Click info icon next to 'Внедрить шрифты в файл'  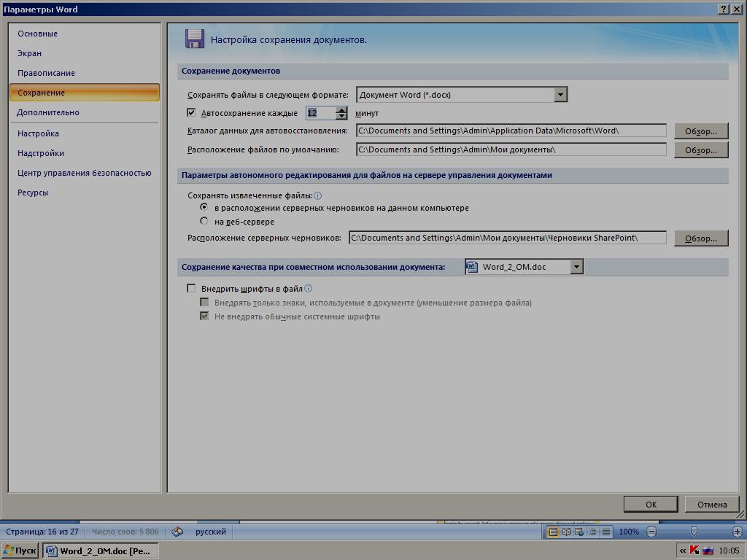click(309, 288)
